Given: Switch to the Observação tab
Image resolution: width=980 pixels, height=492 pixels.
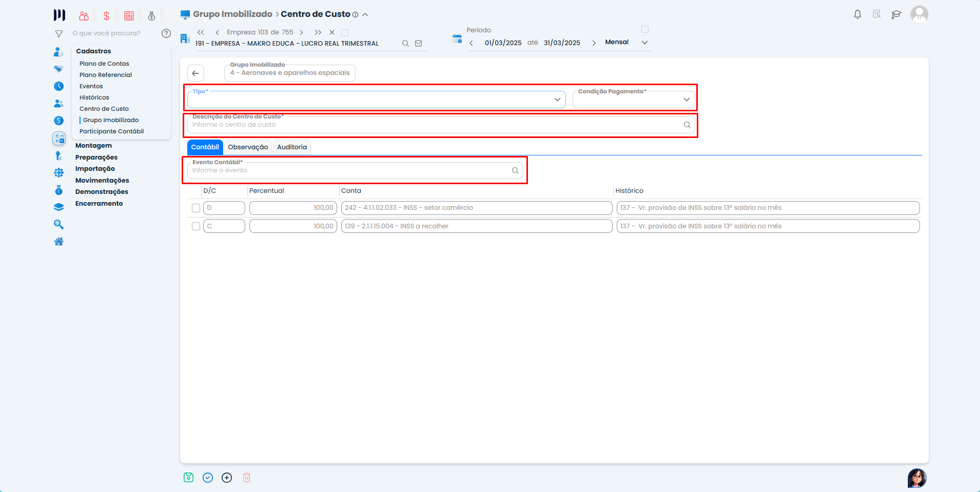Looking at the screenshot, I should 248,147.
